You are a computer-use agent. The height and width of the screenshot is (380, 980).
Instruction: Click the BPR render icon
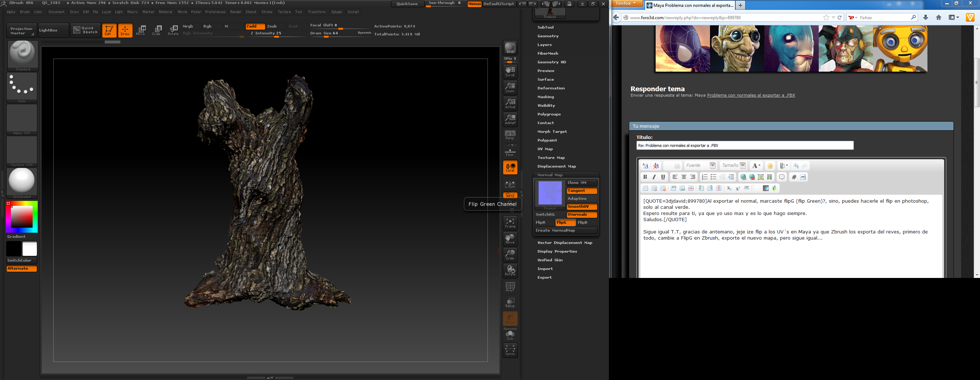tap(510, 48)
